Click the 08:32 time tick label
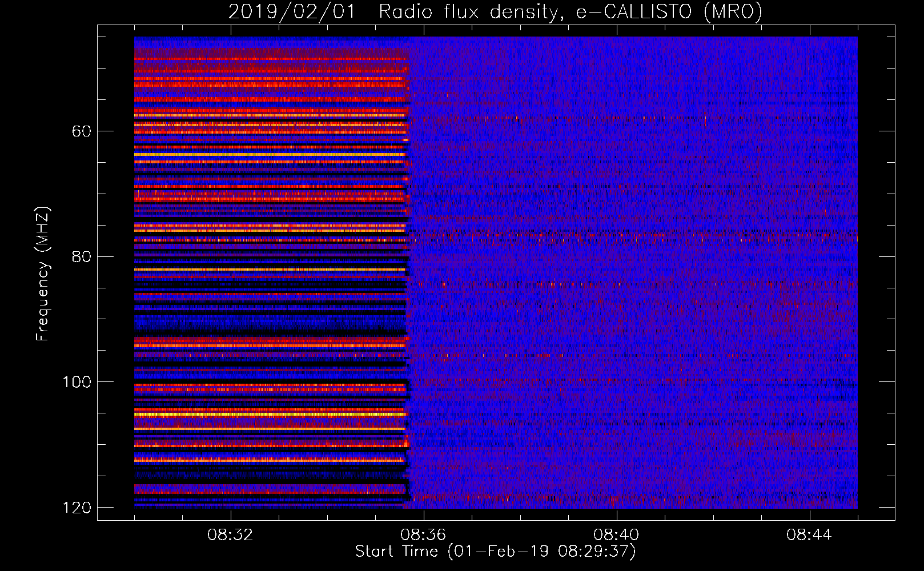Viewport: 924px width, 571px height. coord(230,535)
